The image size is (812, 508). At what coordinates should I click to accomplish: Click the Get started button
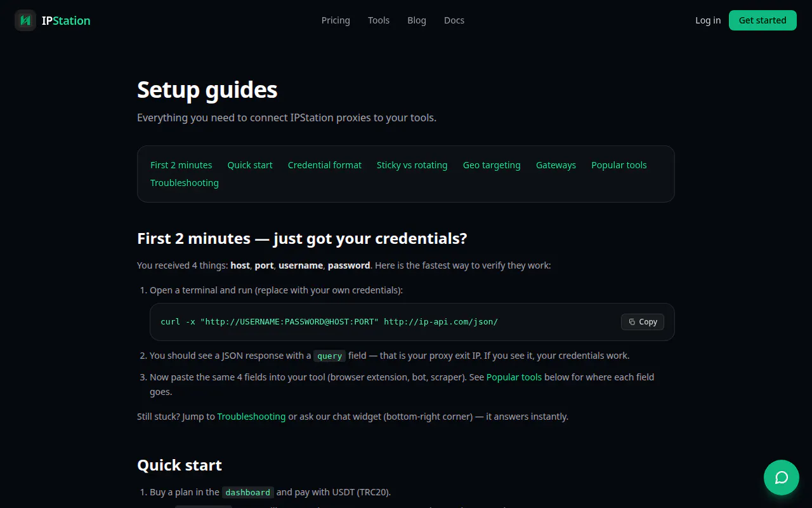click(763, 20)
